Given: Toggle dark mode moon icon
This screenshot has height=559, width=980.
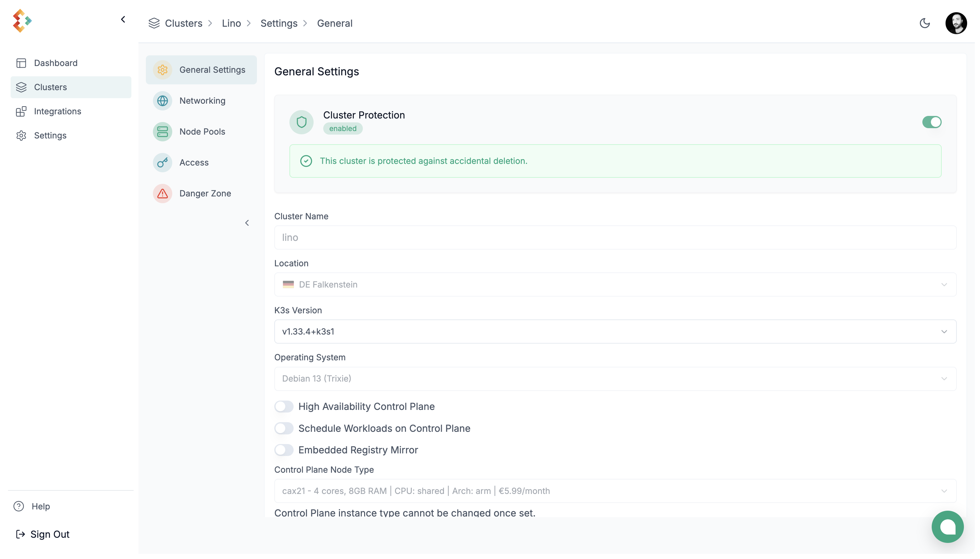Looking at the screenshot, I should pyautogui.click(x=925, y=24).
